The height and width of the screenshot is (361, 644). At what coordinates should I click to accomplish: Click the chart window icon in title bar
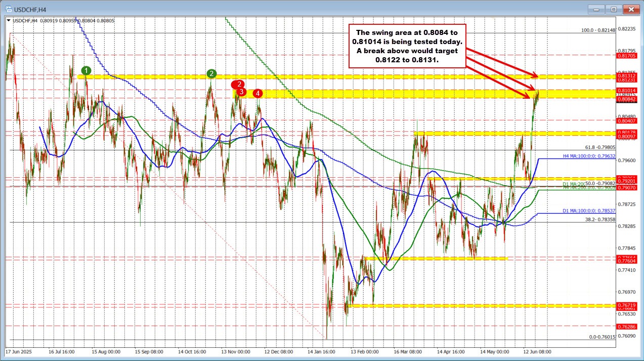tap(9, 9)
